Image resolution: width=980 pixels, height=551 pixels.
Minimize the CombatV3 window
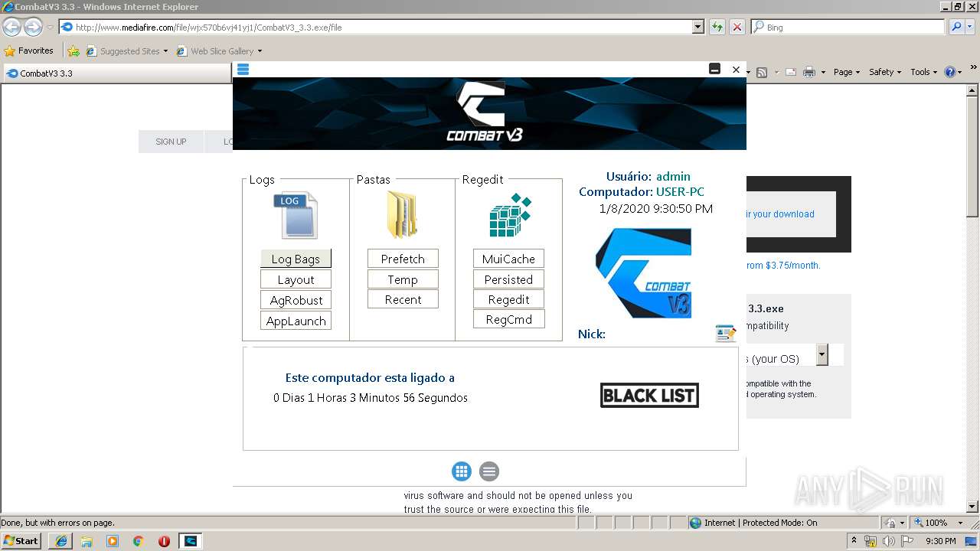[714, 69]
